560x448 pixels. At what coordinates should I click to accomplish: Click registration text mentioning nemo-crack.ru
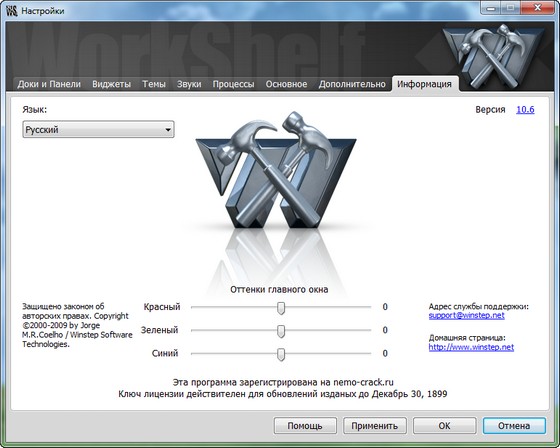click(283, 382)
